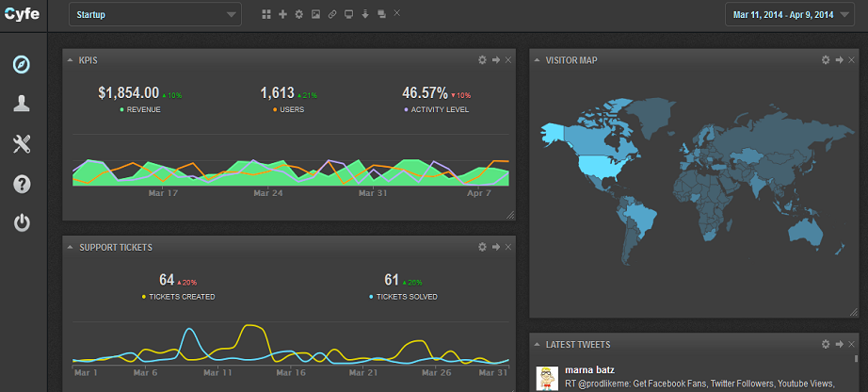Click the United States on the visitor map
The width and height of the screenshot is (868, 392).
pos(601,165)
